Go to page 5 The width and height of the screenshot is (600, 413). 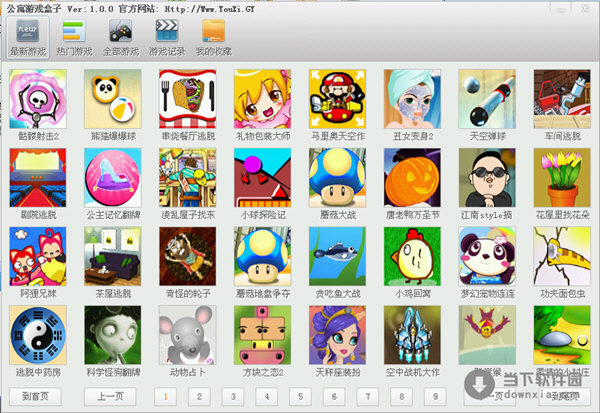pos(300,397)
